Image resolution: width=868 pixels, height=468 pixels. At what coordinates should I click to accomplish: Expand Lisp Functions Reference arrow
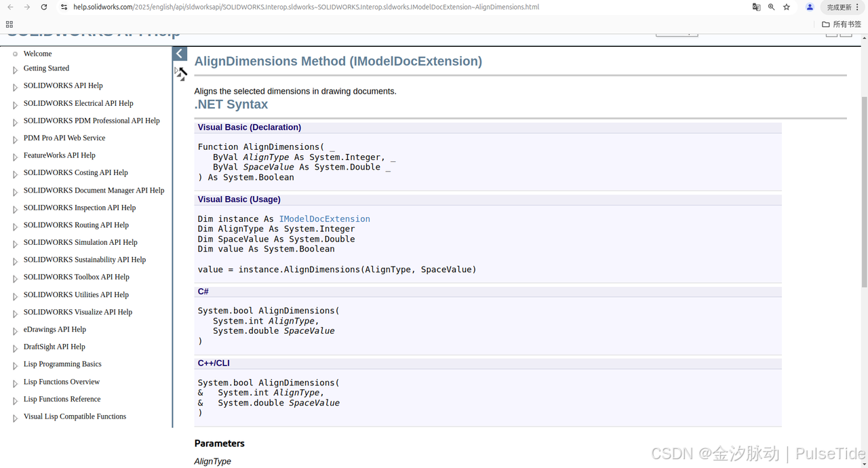point(15,401)
